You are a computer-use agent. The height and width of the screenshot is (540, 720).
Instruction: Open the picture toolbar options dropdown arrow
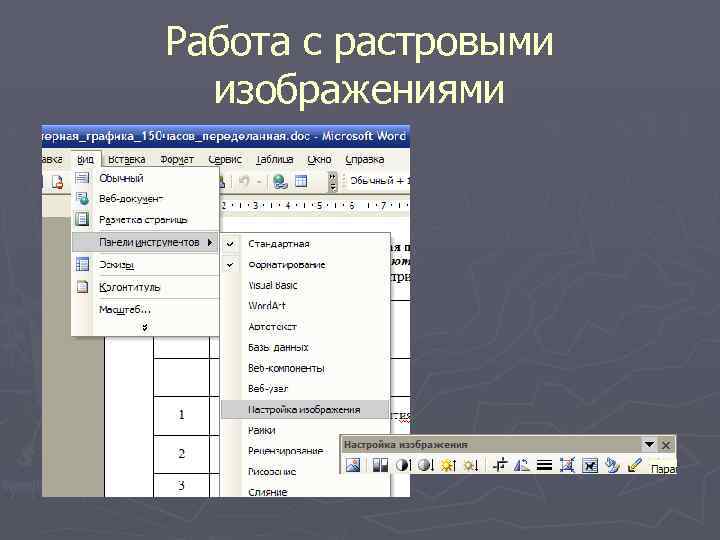[x=649, y=444]
